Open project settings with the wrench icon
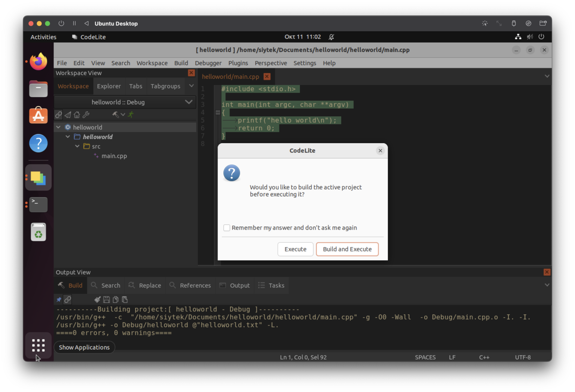 [x=86, y=114]
